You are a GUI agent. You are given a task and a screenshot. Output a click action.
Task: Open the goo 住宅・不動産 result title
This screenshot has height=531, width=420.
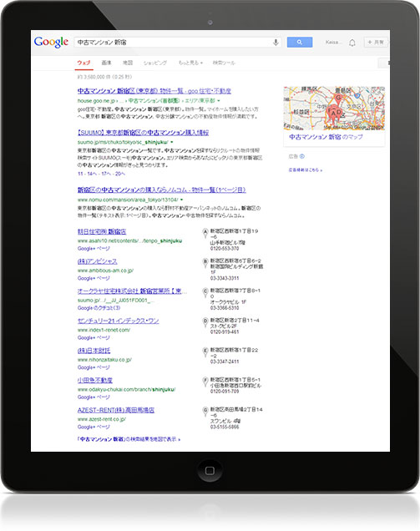tap(154, 91)
